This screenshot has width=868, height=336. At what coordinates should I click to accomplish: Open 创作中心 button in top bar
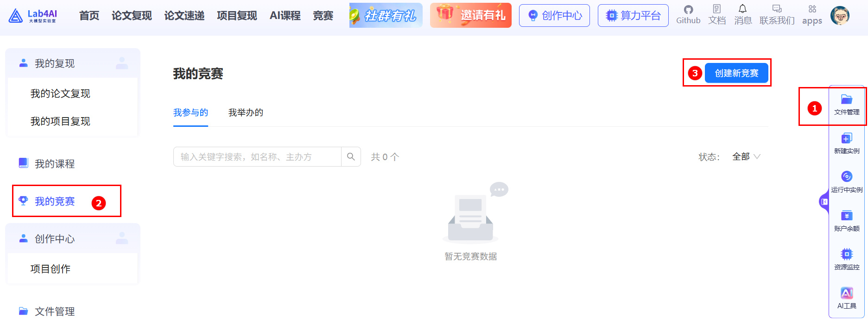(x=554, y=15)
